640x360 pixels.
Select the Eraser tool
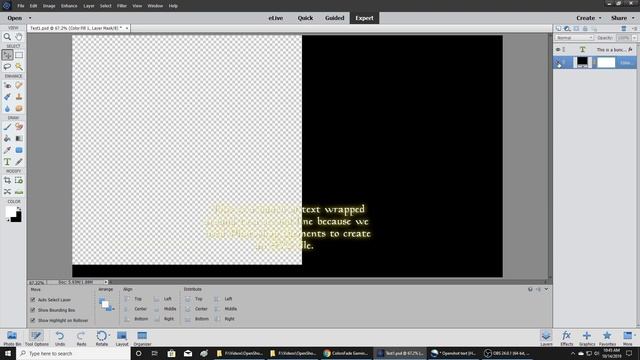pyautogui.click(x=19, y=127)
